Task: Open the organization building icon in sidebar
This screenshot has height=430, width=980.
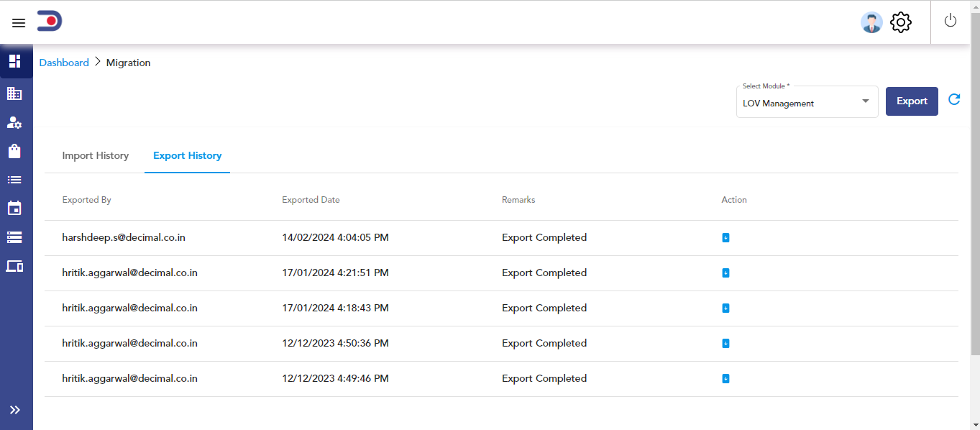Action: pos(14,93)
